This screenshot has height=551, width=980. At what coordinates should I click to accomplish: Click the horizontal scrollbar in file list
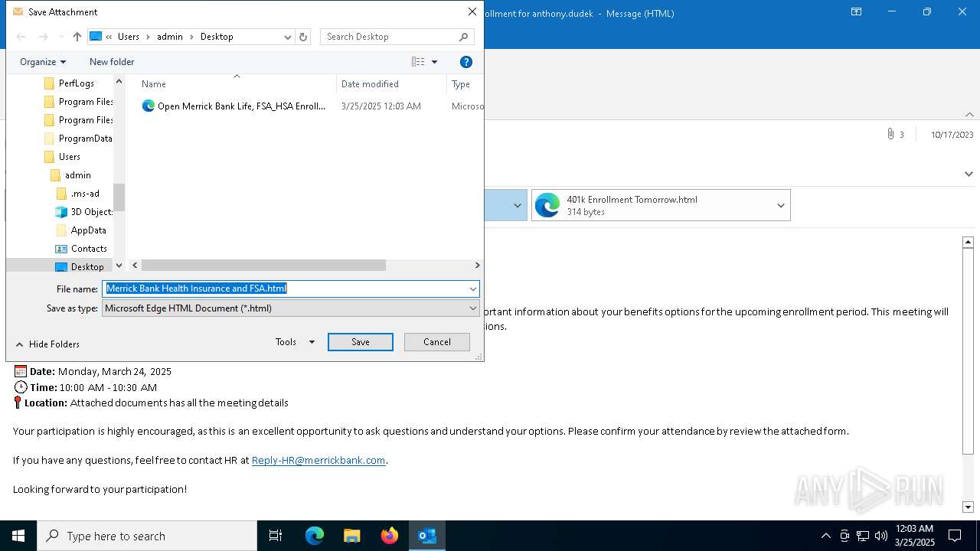(x=263, y=265)
